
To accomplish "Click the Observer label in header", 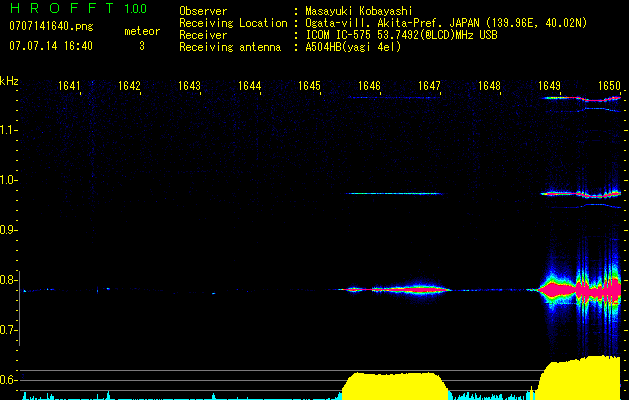I will tap(203, 11).
